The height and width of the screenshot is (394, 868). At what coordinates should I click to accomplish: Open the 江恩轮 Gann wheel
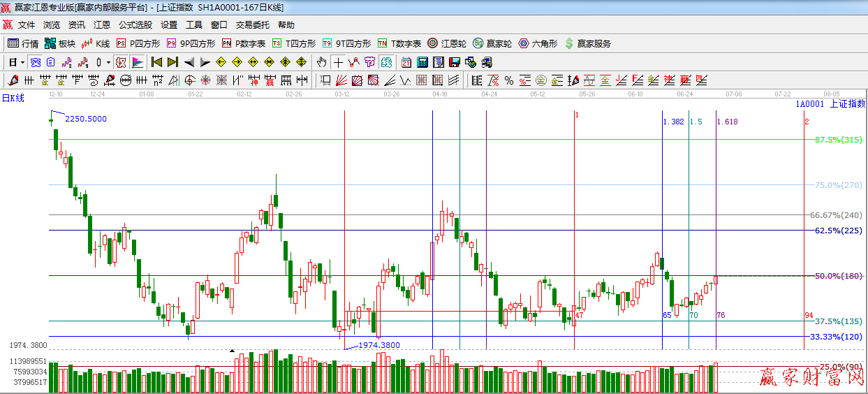point(447,43)
